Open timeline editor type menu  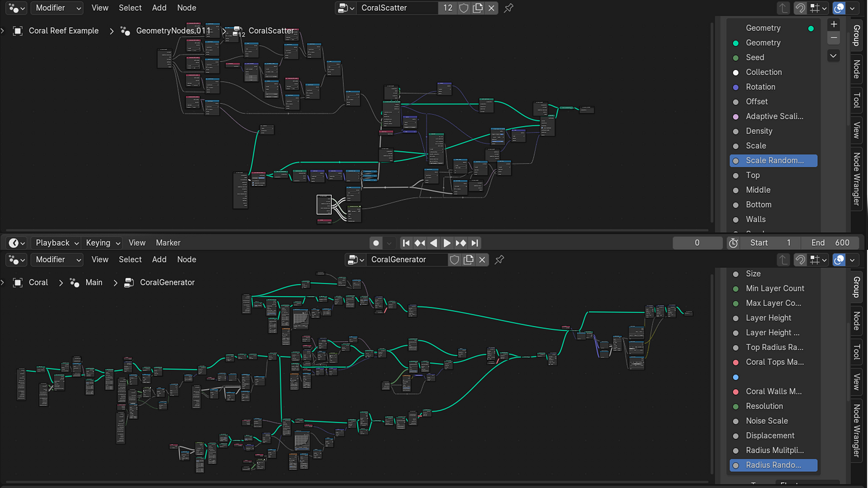(x=17, y=243)
